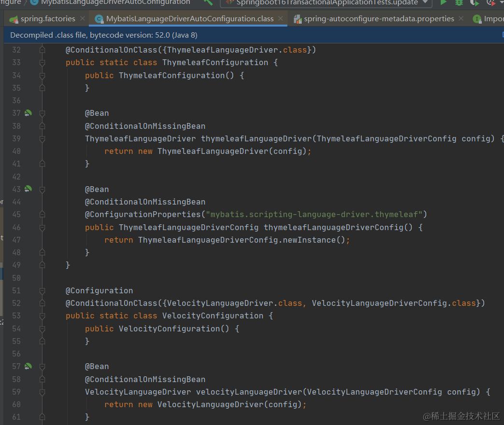Collapse VelocityConfiguration class fold on line 53
The width and height of the screenshot is (504, 425).
click(x=42, y=316)
